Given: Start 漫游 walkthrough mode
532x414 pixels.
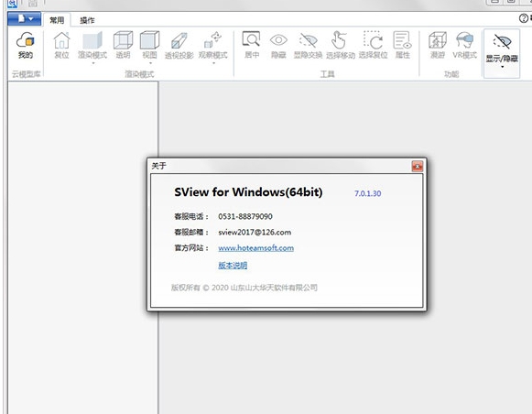Looking at the screenshot, I should click(x=438, y=45).
